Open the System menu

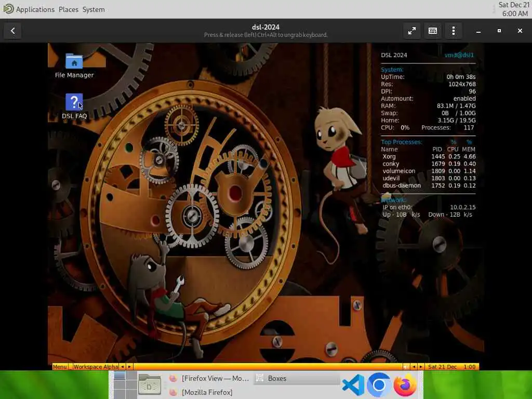click(94, 9)
